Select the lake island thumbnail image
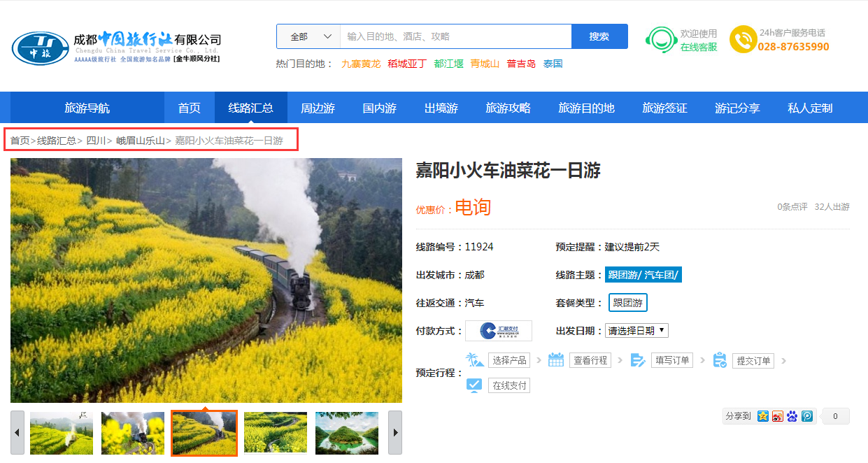The width and height of the screenshot is (868, 463). 347,433
